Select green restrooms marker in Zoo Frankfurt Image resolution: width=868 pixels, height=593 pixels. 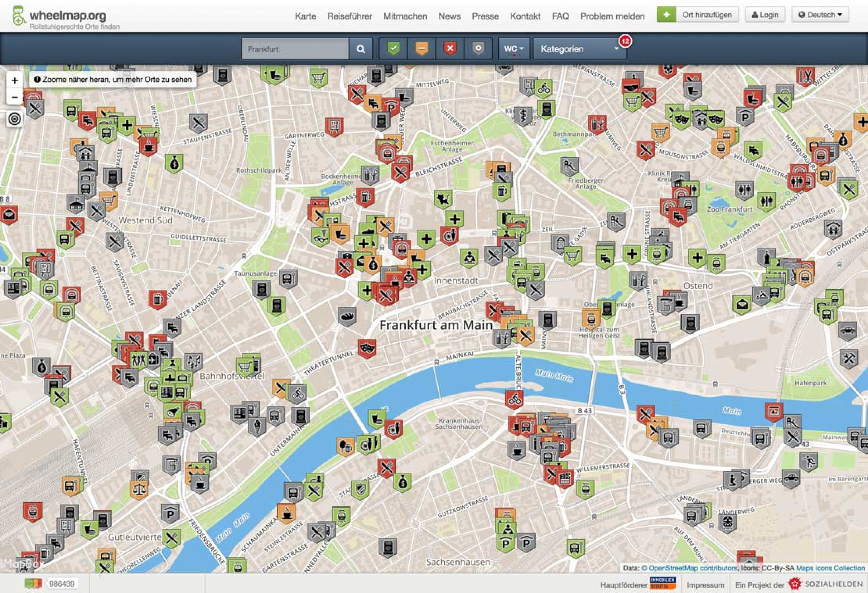click(x=766, y=202)
